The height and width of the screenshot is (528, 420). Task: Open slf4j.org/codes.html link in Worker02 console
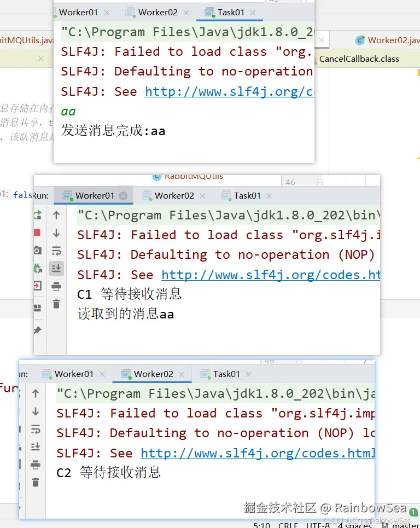(x=258, y=453)
